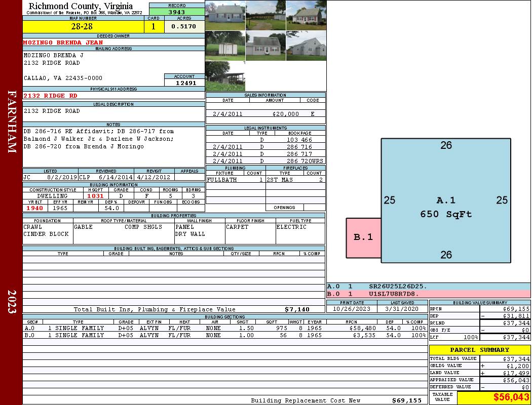This screenshot has height=405, width=532.
Task: Open the open-sided pole shed photo
Action: click(x=225, y=76)
